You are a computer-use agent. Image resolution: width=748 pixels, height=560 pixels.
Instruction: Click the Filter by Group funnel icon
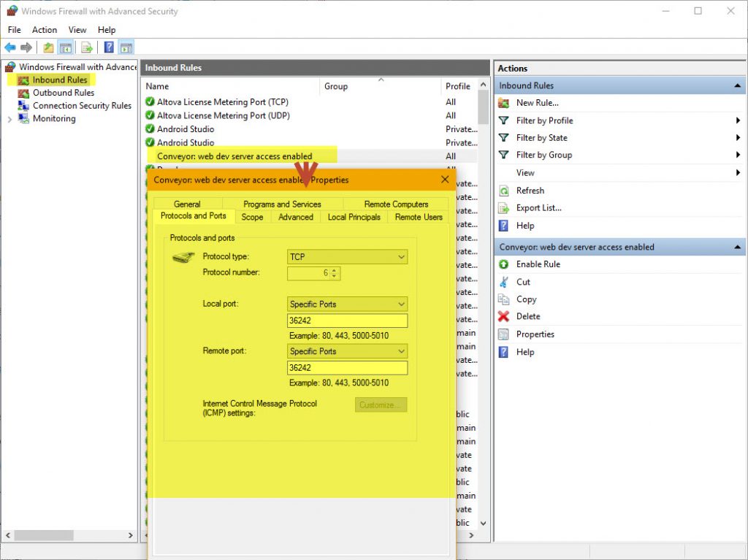click(504, 155)
